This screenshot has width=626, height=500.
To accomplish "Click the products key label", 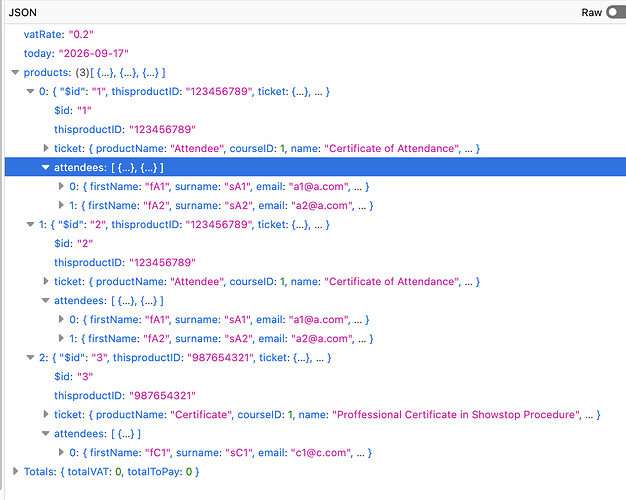I will coord(46,73).
